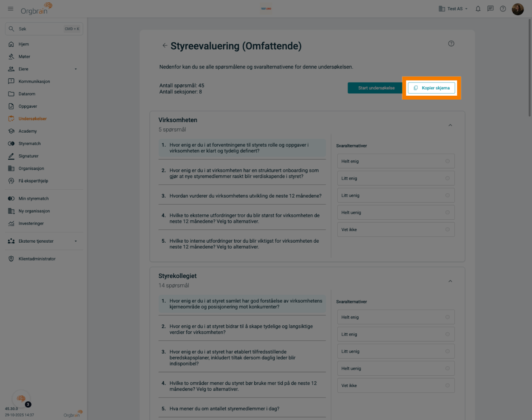Go to Styrematch in the sidebar

pyautogui.click(x=30, y=144)
